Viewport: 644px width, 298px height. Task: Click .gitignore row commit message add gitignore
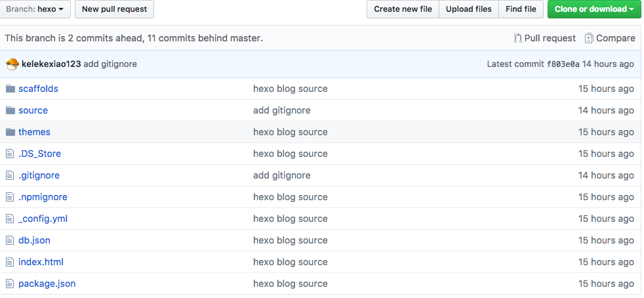pos(282,175)
